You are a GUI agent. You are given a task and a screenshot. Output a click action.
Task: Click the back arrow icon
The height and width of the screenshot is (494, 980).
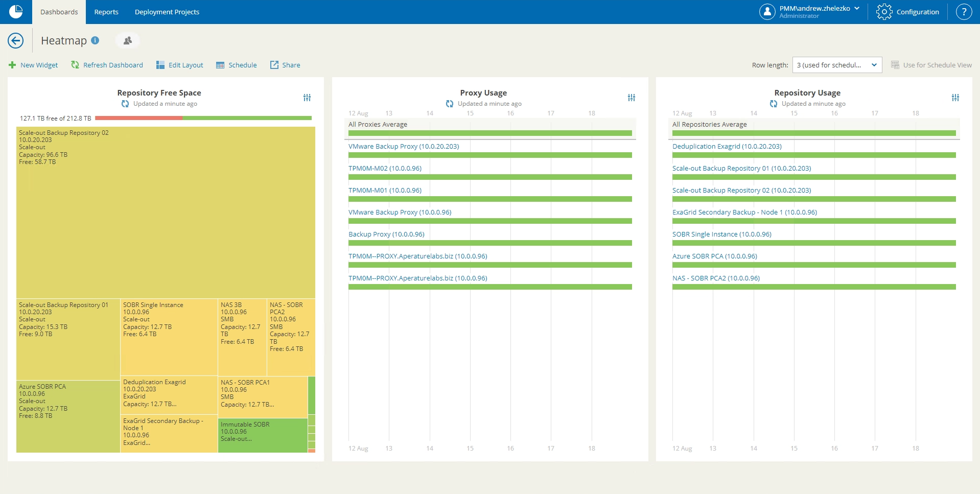click(x=16, y=40)
